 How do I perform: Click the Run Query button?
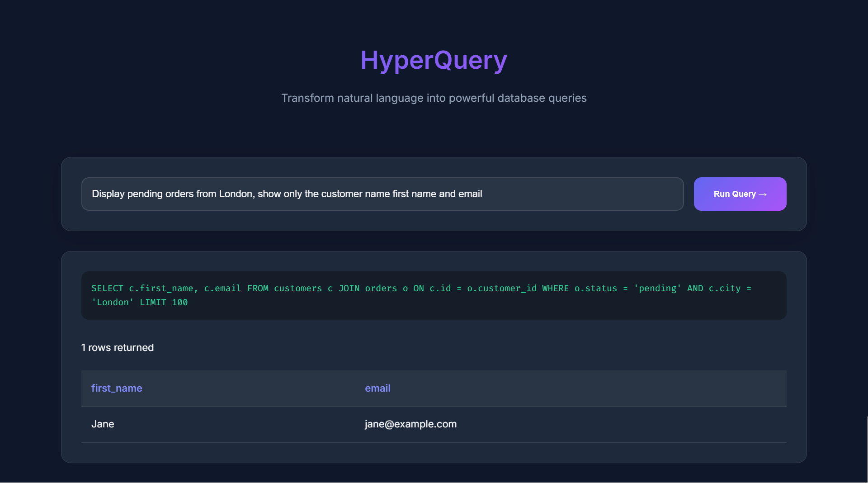point(740,194)
